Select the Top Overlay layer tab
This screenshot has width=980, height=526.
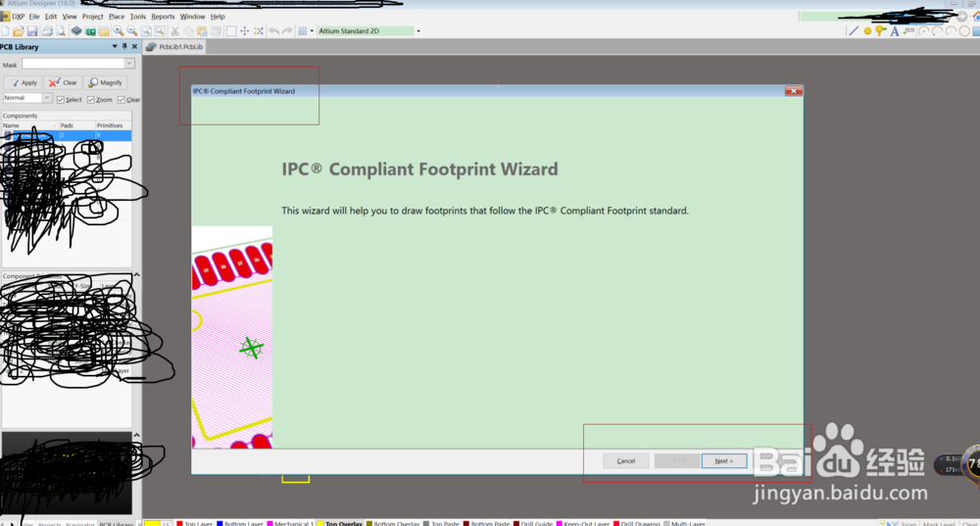coord(340,523)
